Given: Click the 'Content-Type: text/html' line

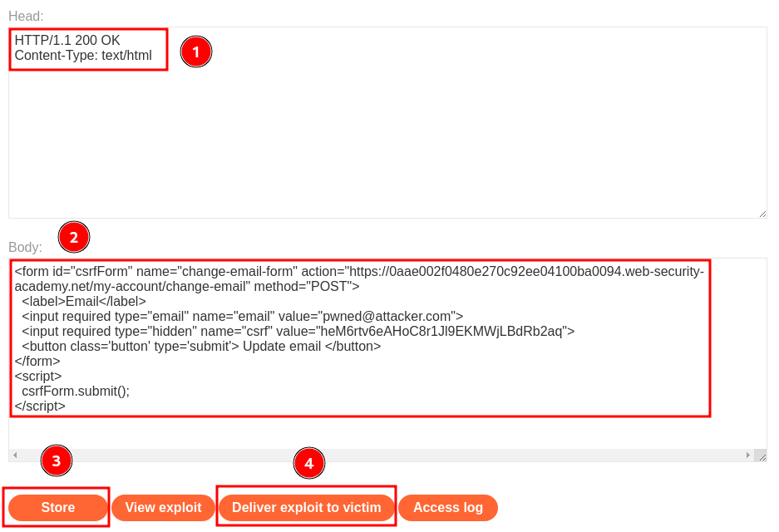Looking at the screenshot, I should [83, 55].
